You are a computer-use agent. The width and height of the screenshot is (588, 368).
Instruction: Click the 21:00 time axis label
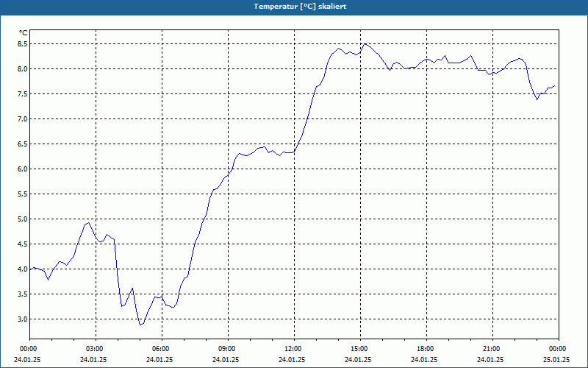pos(491,349)
